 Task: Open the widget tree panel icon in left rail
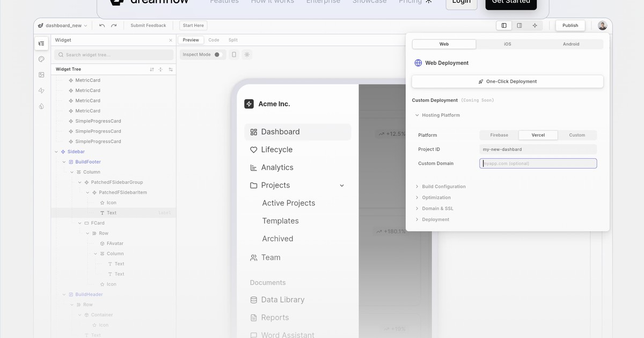coord(41,43)
